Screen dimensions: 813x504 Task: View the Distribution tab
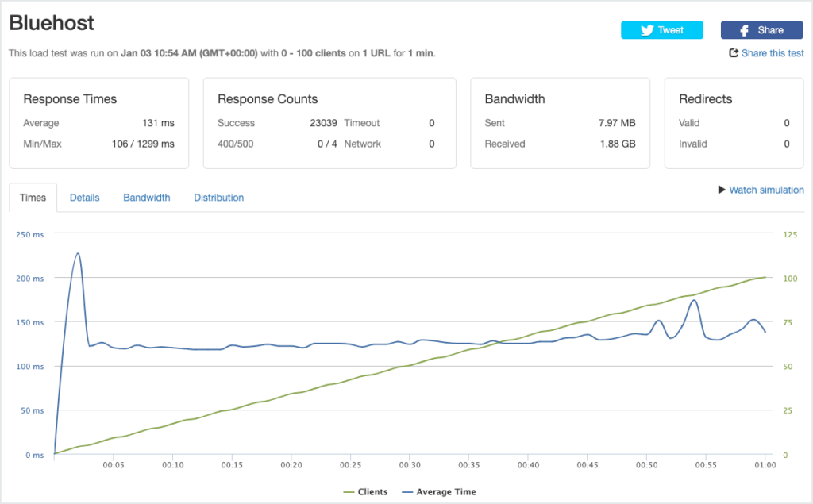[218, 198]
